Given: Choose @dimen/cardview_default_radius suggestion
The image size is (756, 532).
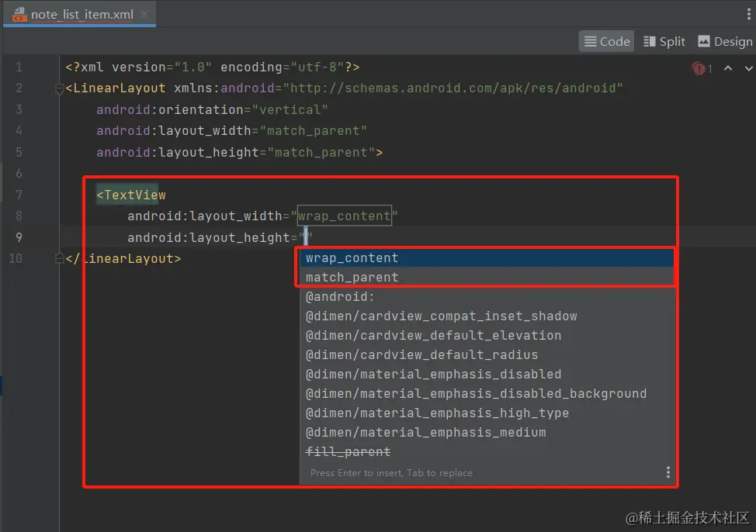Looking at the screenshot, I should tap(487, 354).
